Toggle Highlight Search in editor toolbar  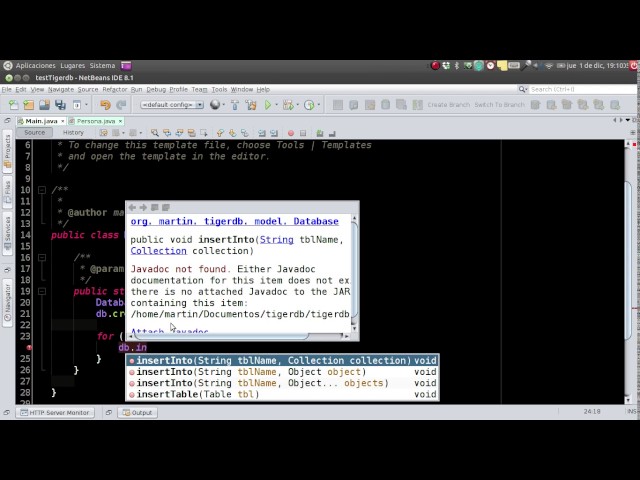[x=191, y=133]
